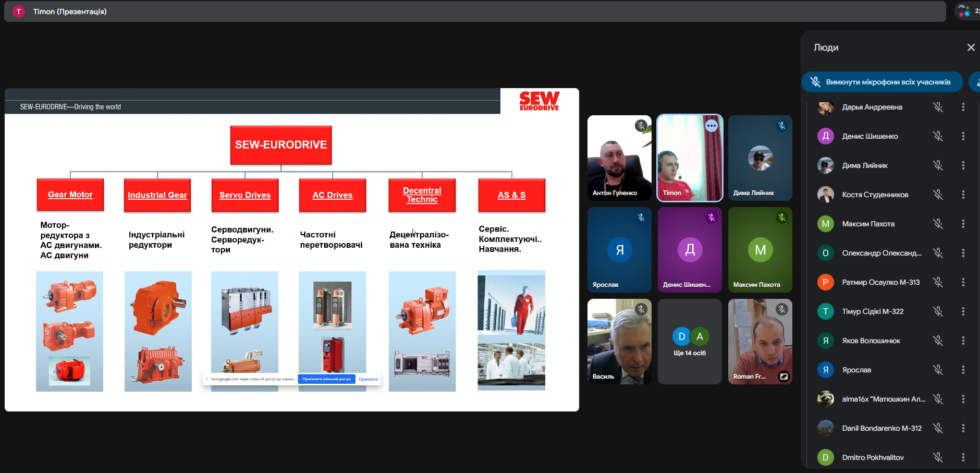Click muted mic icon on Антон Гуленко tile
The width and height of the screenshot is (980, 473).
(641, 126)
